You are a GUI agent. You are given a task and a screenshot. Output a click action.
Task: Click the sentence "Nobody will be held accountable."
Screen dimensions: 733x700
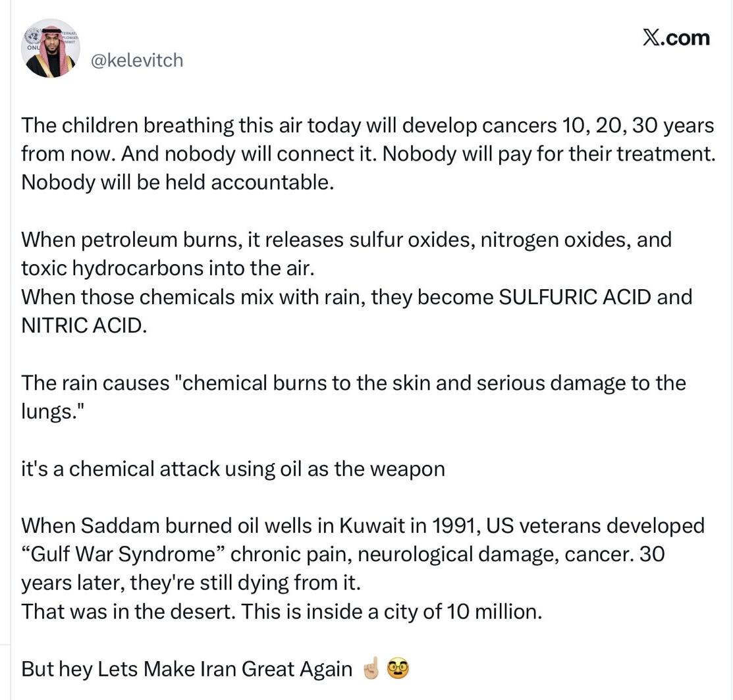[178, 182]
